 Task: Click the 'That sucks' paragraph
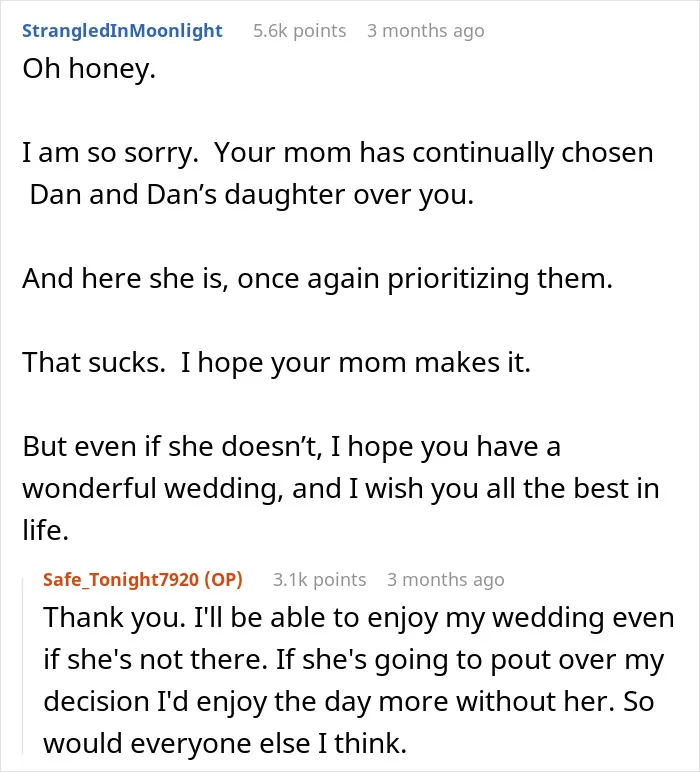pos(277,363)
